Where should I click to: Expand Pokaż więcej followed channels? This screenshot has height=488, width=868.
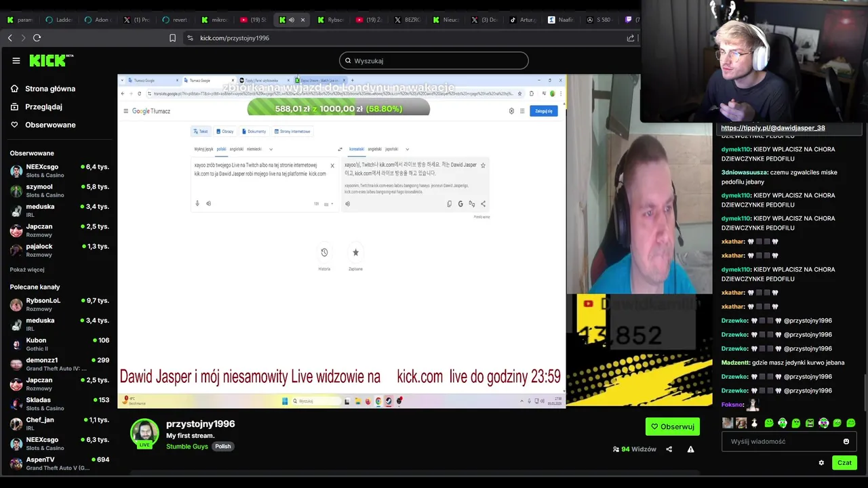point(27,269)
